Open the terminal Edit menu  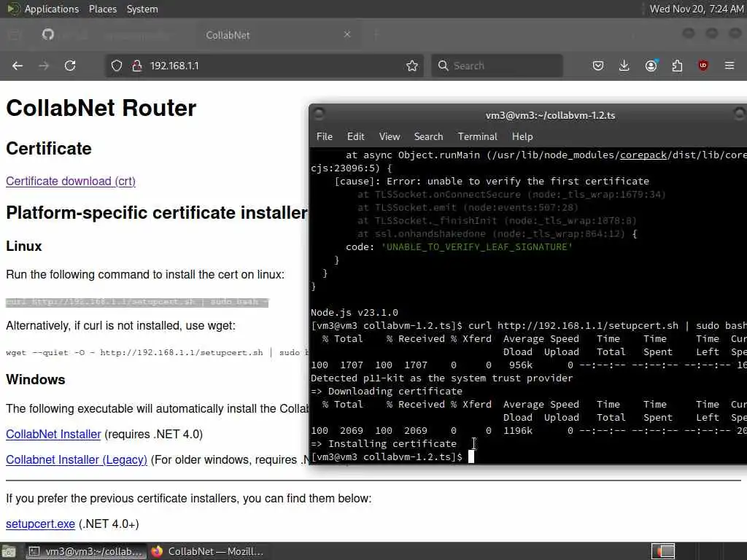355,136
